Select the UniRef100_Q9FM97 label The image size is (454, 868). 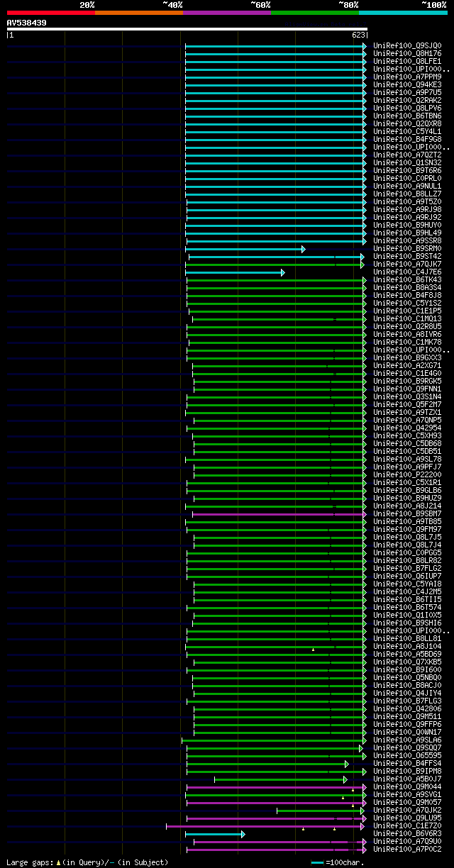click(x=407, y=530)
